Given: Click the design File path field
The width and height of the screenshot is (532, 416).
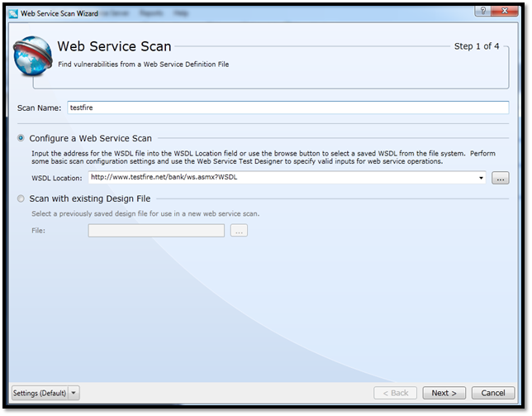Looking at the screenshot, I should pos(156,231).
